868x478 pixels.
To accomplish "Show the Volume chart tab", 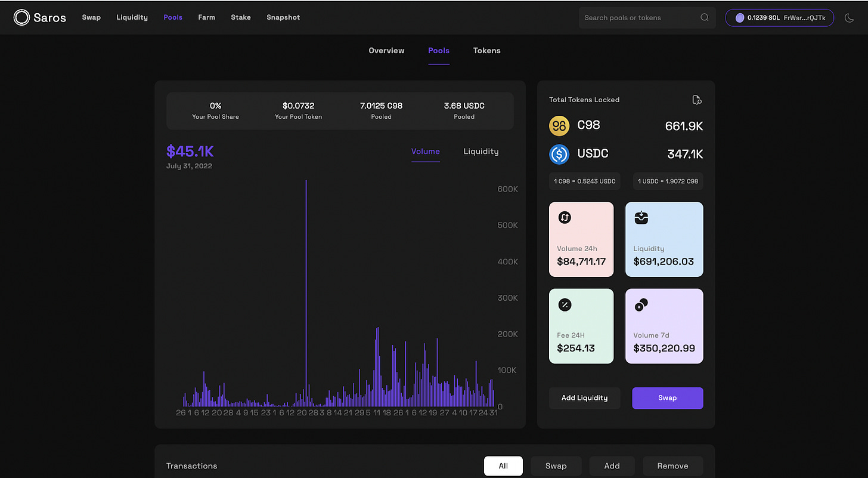I will (426, 152).
